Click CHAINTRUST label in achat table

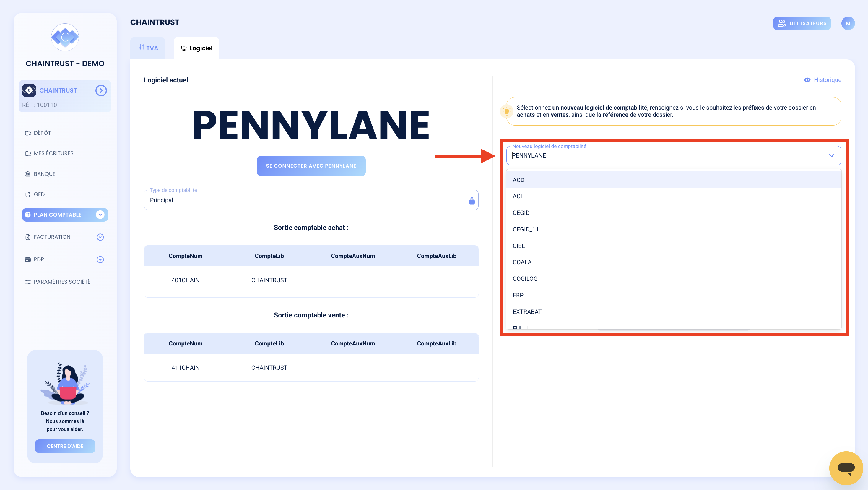point(269,280)
